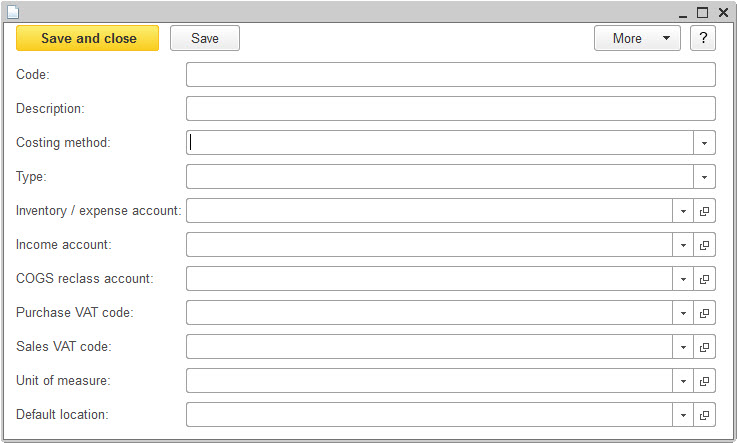This screenshot has height=443, width=737.
Task: Open the Sales VAT code record icon
Action: coord(704,347)
